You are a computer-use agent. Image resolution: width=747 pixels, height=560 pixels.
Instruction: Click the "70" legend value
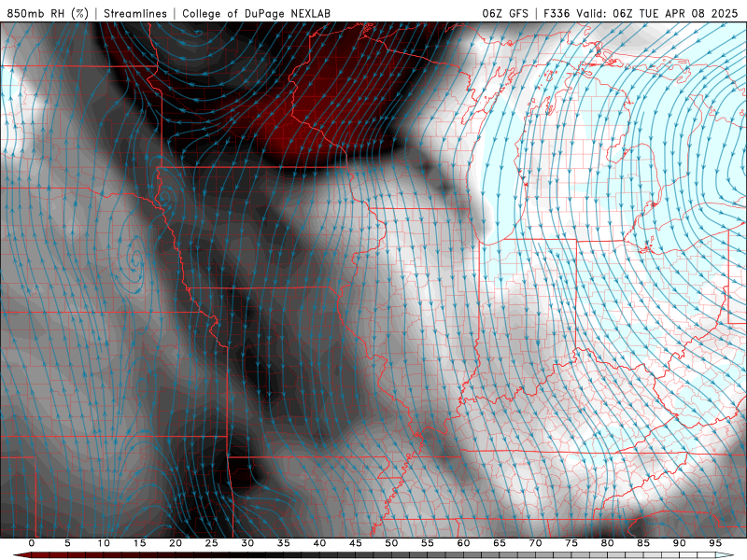click(535, 543)
